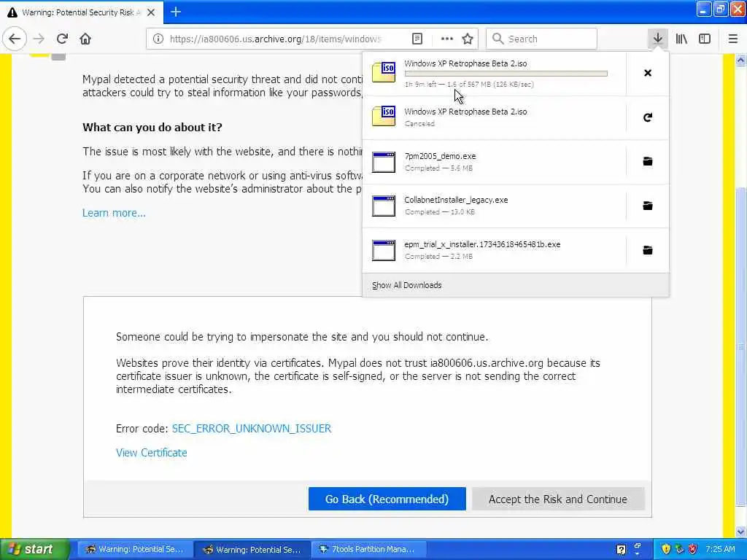The height and width of the screenshot is (560, 747).
Task: Click Go Back (Recommended) button
Action: pos(387,499)
